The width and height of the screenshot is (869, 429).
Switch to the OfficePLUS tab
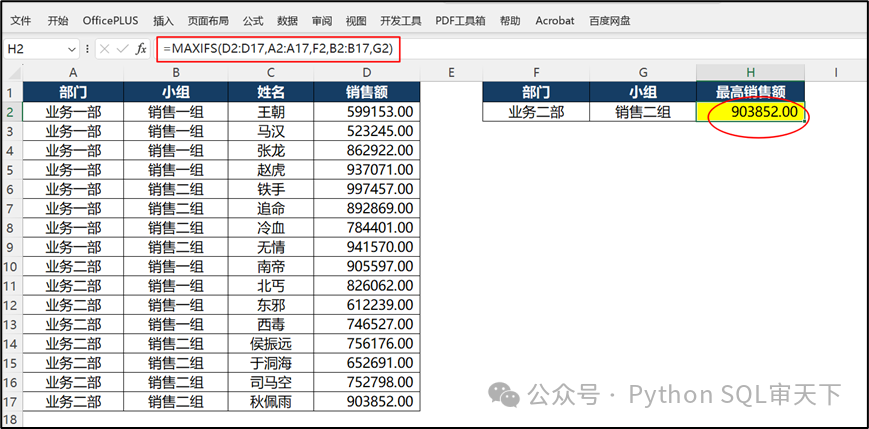click(110, 20)
